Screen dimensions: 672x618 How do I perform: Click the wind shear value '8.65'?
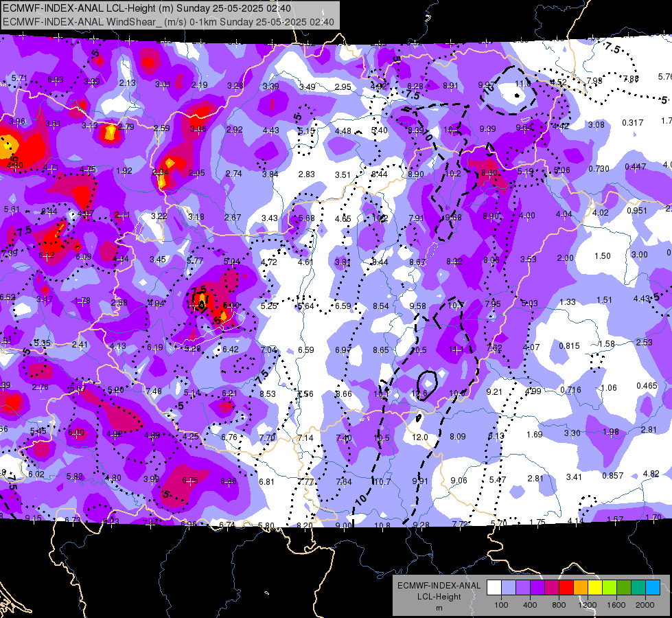(x=380, y=350)
